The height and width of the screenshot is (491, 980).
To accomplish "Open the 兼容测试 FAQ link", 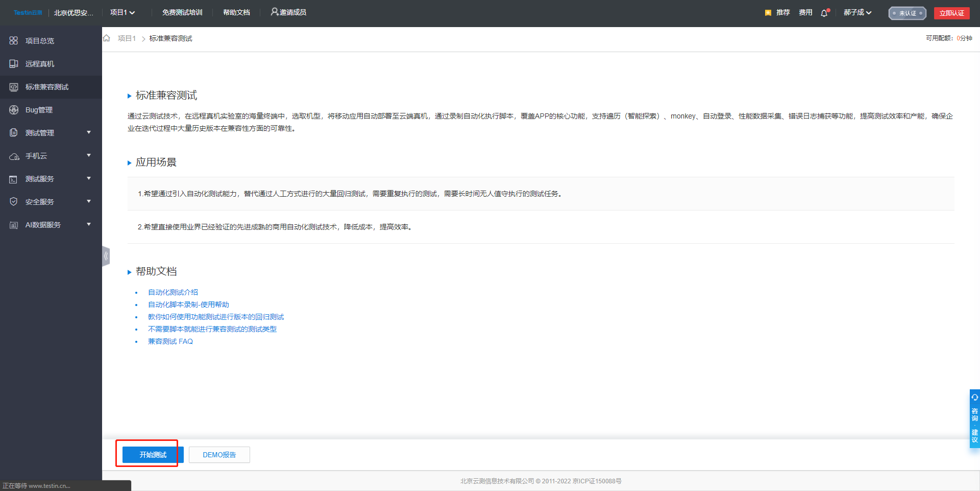I will pos(170,341).
